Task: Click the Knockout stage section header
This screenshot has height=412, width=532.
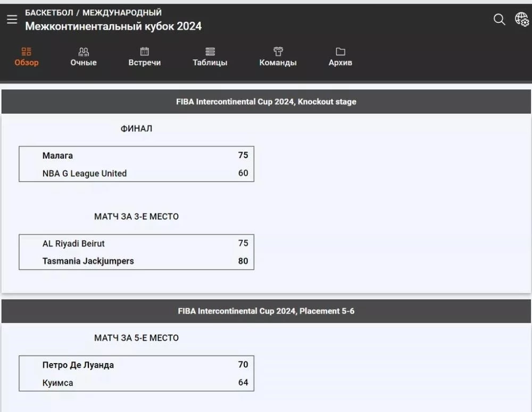Action: click(x=266, y=102)
